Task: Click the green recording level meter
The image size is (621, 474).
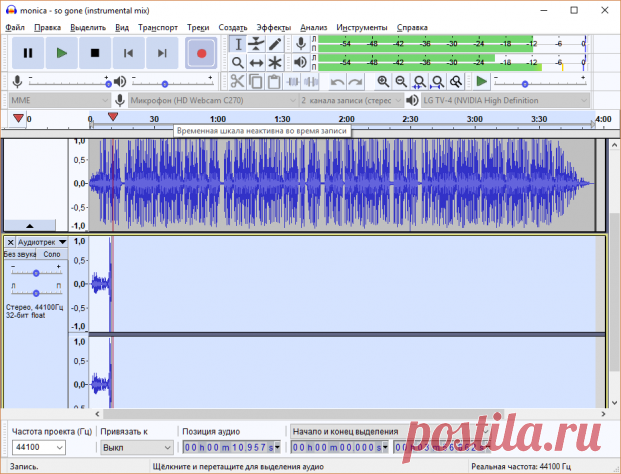Action: tap(452, 44)
